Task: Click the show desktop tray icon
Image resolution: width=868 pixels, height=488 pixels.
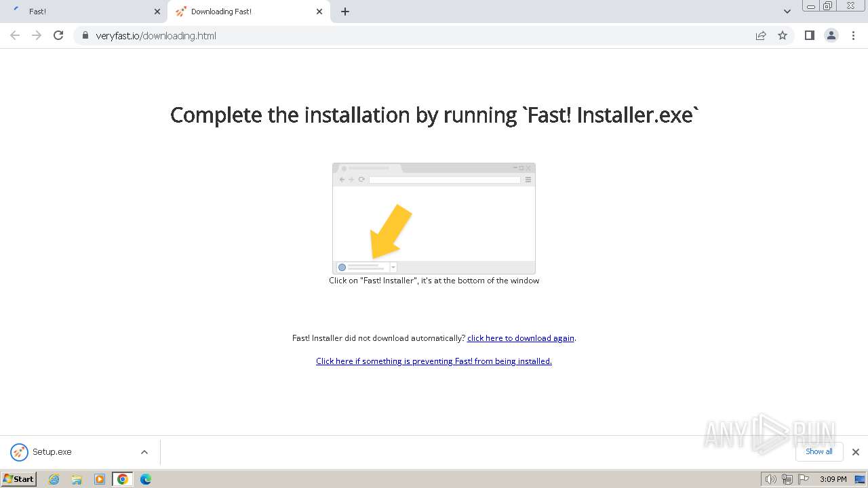Action: pos(861,479)
